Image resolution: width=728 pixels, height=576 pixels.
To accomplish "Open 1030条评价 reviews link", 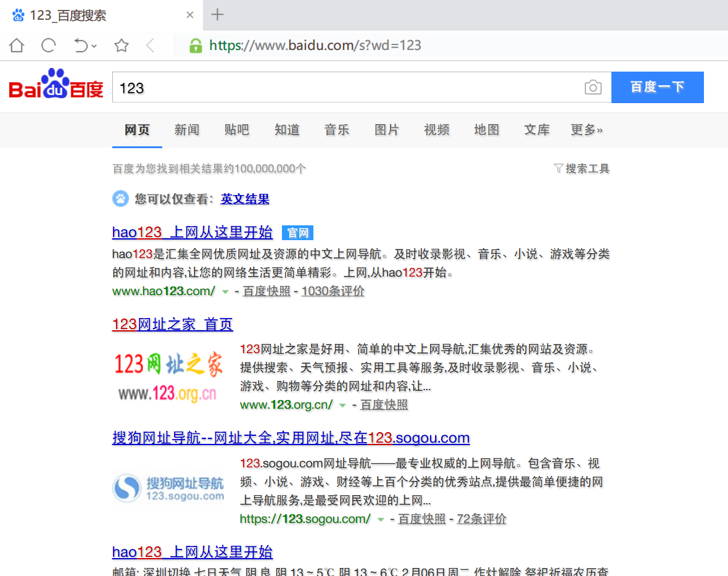I will coord(333,291).
